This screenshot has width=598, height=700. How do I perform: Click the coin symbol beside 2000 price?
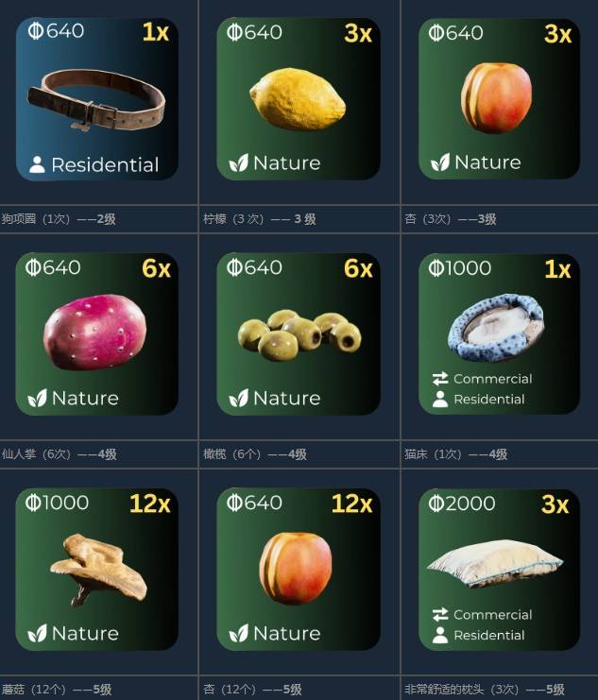tap(436, 504)
